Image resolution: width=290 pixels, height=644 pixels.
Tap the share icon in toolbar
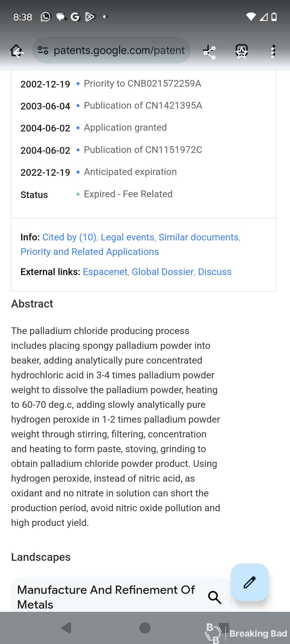click(x=209, y=52)
